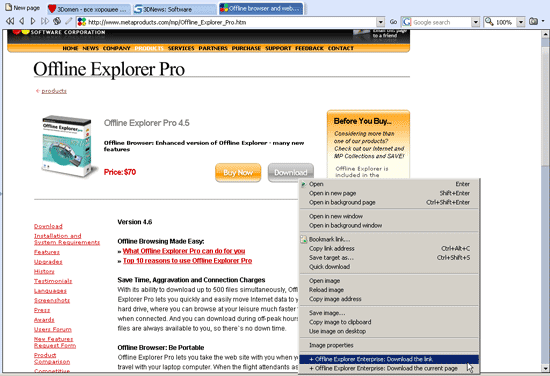Open the CONTACT nav item
The height and width of the screenshot is (376, 550).
(341, 48)
